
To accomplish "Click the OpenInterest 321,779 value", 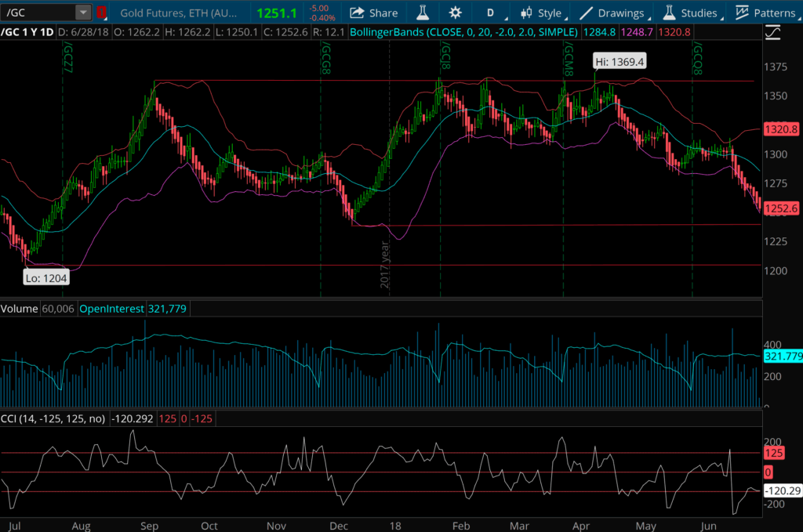I will (166, 308).
